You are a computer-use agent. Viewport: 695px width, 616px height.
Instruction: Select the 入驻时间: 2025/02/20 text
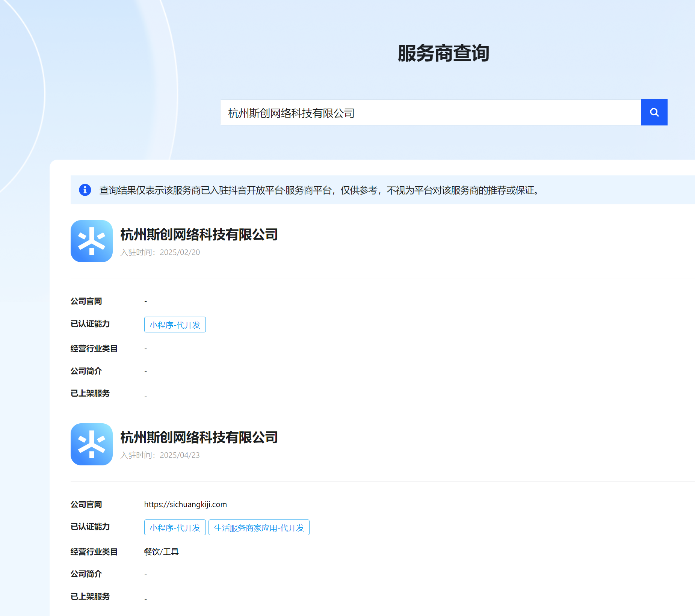160,252
